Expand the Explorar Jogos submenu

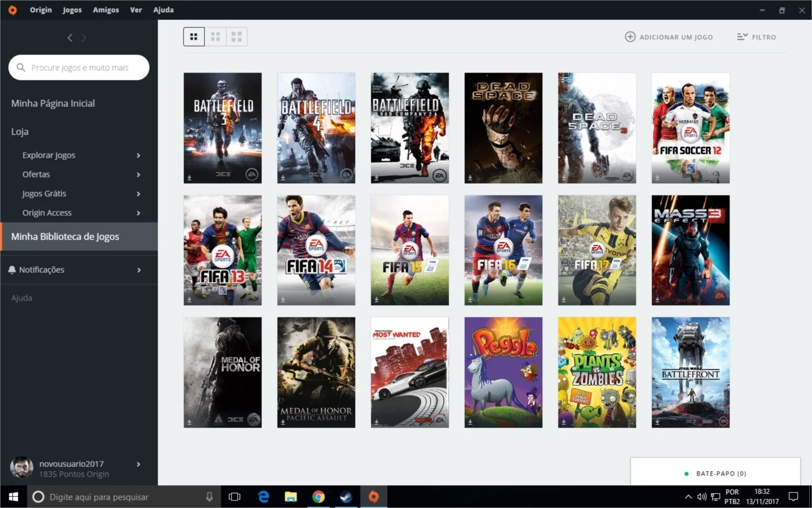coord(138,156)
